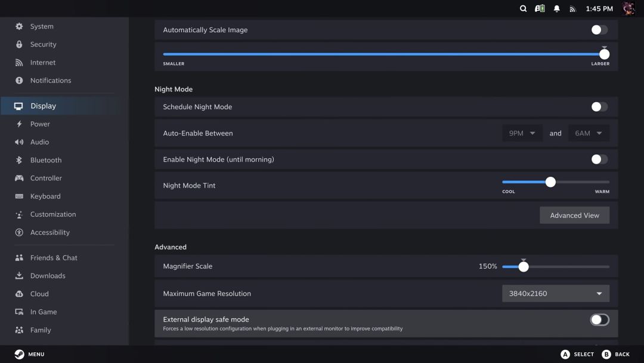The width and height of the screenshot is (644, 363).
Task: Switch to Bluetooth settings
Action: 45,160
